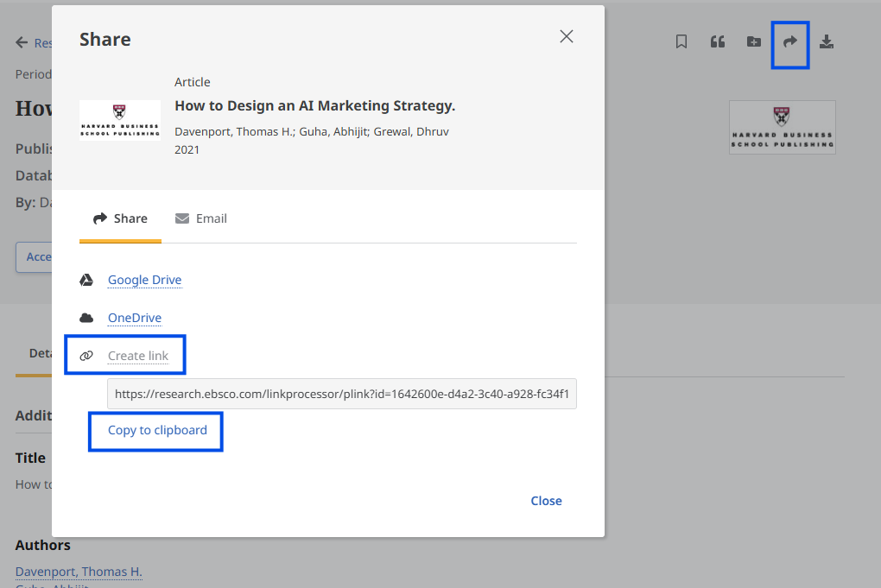Click the chain link icon

[86, 356]
